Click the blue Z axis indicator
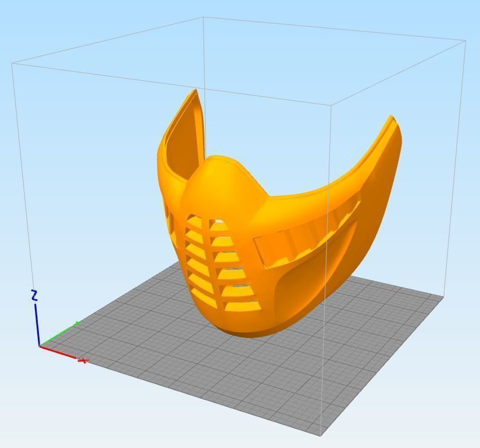Screen dimensions: 480x448 coord(36,317)
